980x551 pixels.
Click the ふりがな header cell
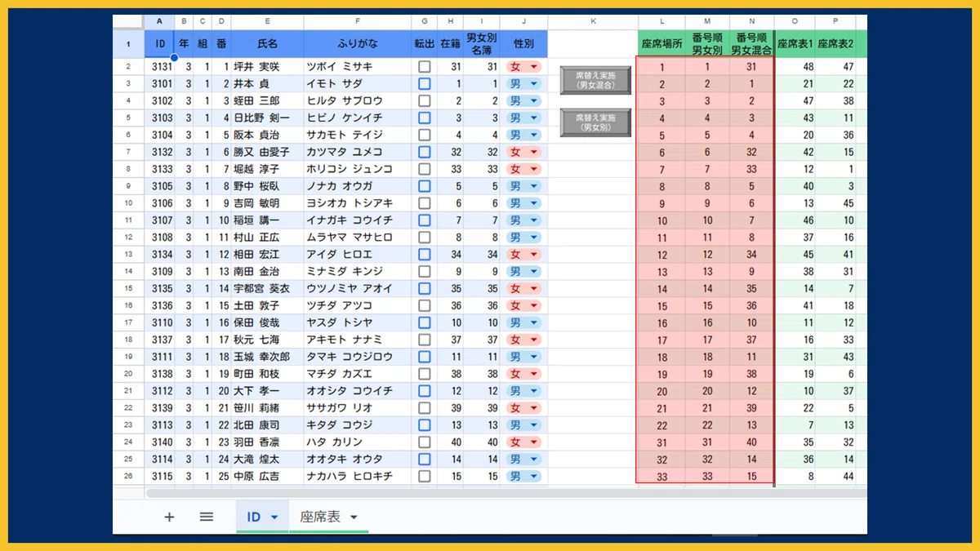click(x=357, y=44)
